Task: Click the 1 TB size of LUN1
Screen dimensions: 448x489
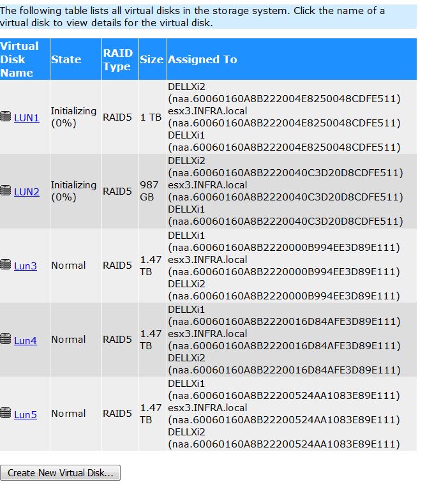Action: point(151,117)
